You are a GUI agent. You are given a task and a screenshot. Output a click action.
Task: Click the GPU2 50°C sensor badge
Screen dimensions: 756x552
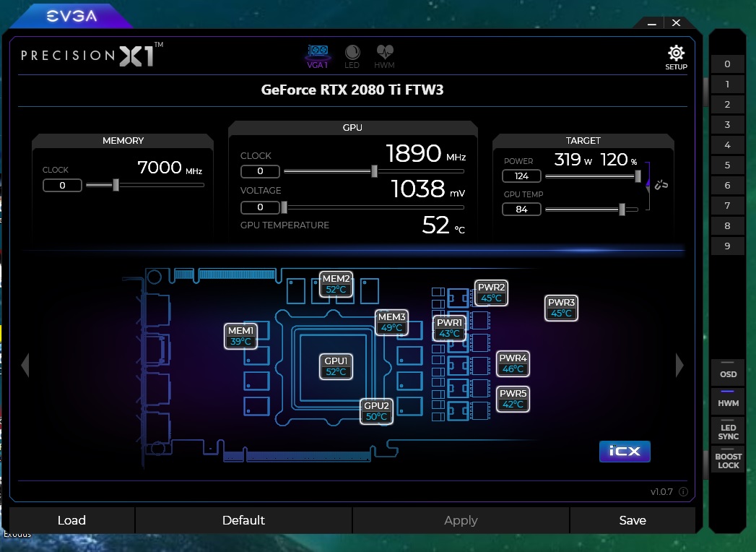pos(376,411)
